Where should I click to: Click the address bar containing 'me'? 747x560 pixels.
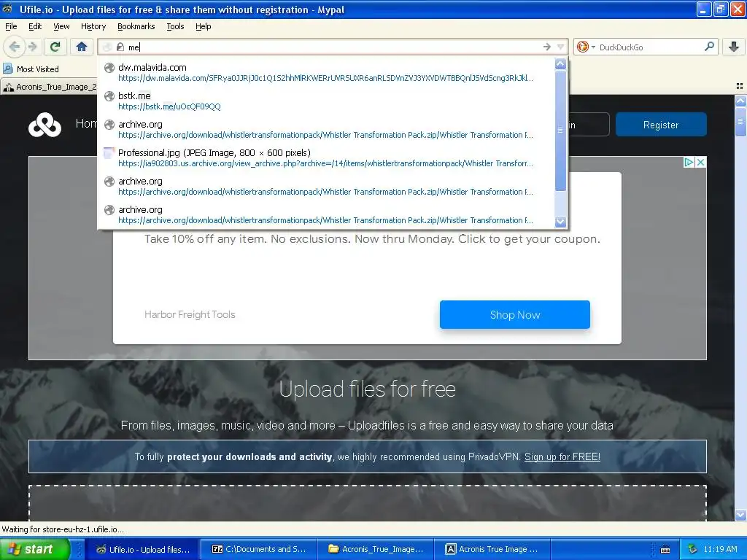tap(333, 47)
